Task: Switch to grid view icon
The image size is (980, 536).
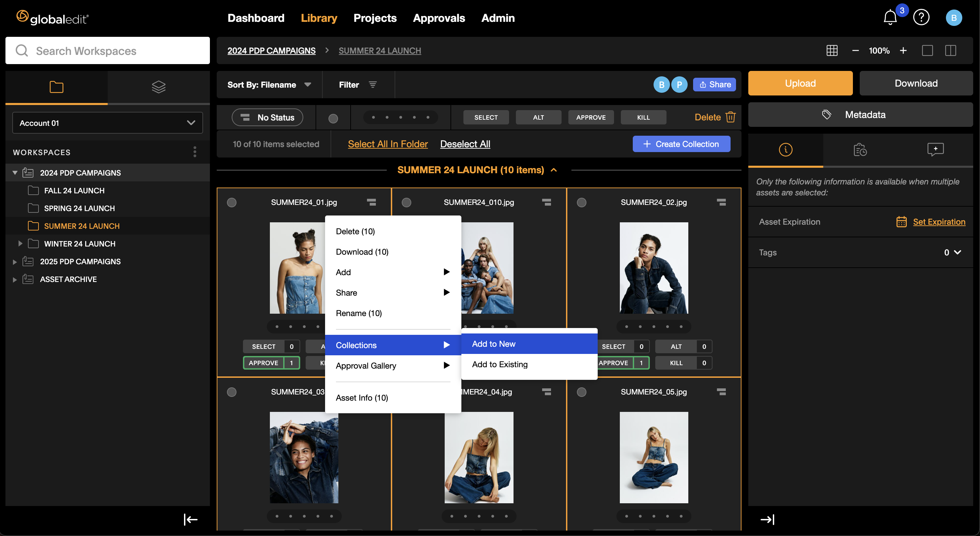Action: (x=832, y=50)
